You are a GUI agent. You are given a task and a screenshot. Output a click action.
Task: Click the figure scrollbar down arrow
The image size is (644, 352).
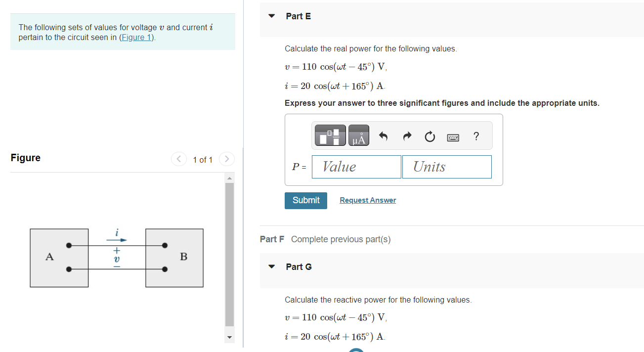coord(229,337)
